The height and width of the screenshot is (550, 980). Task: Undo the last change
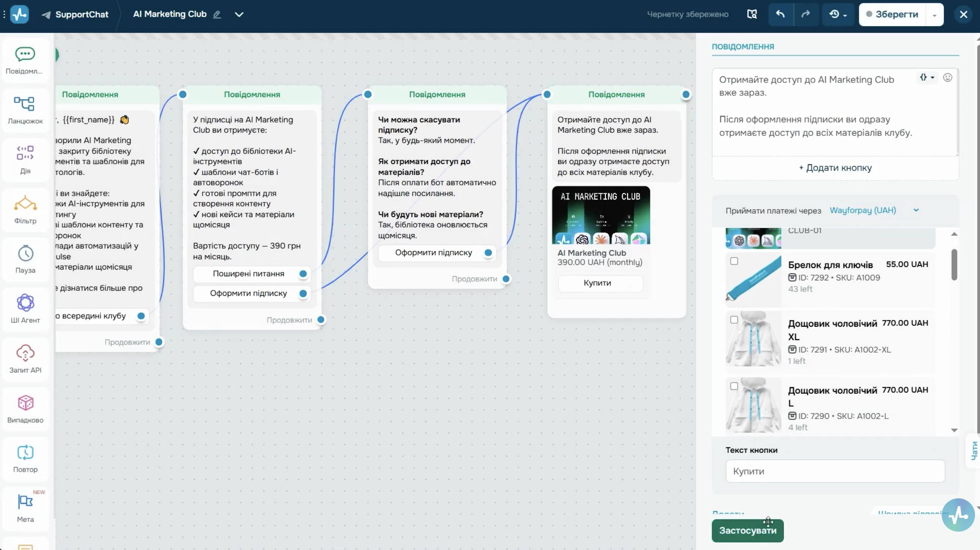(x=781, y=14)
